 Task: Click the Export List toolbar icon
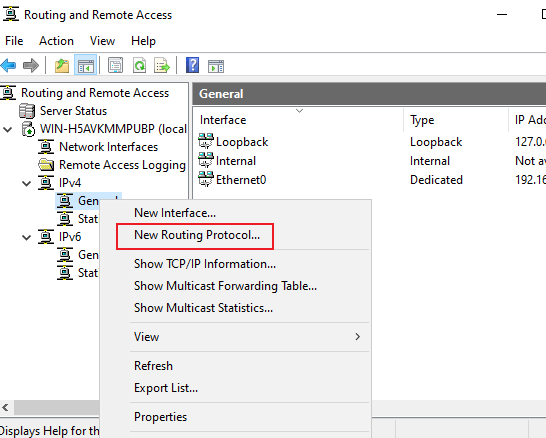162,65
